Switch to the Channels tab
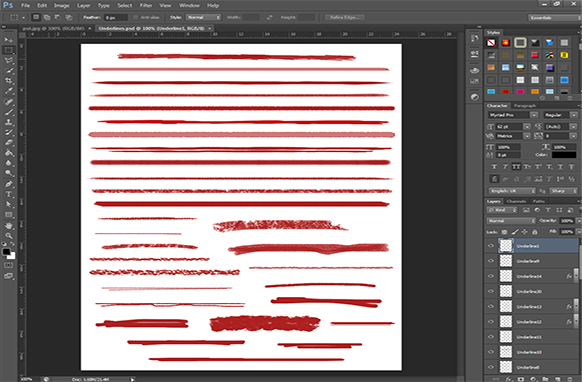Screen dimensions: 582x382 [x=516, y=201]
